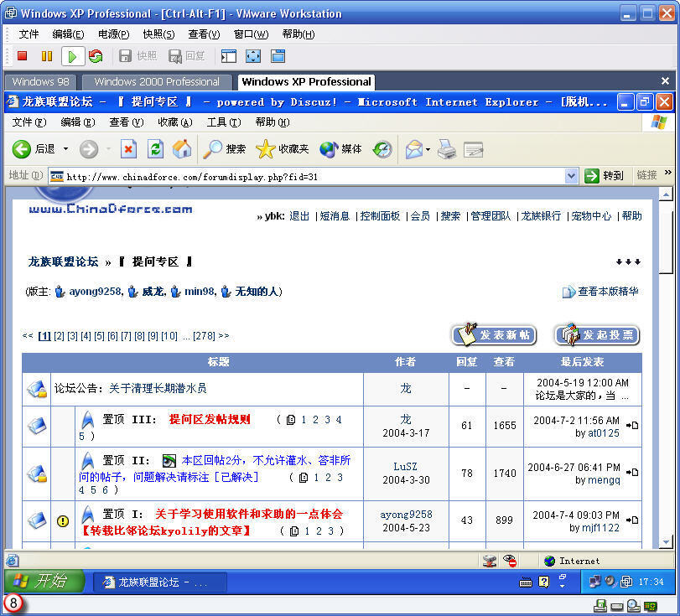
Task: Switch to the Windows 2000 Professional tab
Action: tap(157, 82)
